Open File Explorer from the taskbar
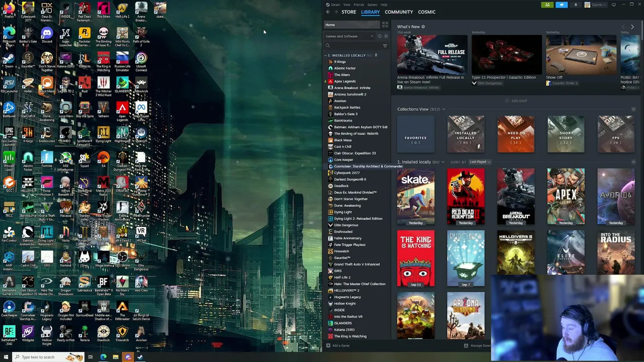 coord(115,357)
